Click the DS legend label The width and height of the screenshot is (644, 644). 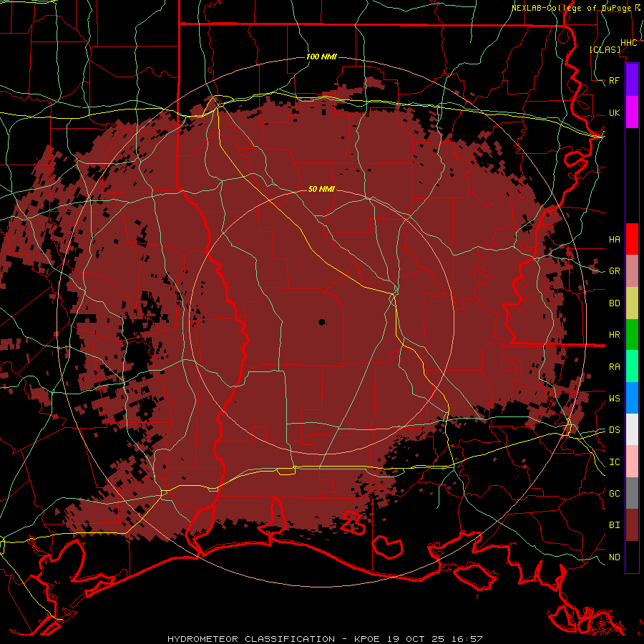click(615, 430)
